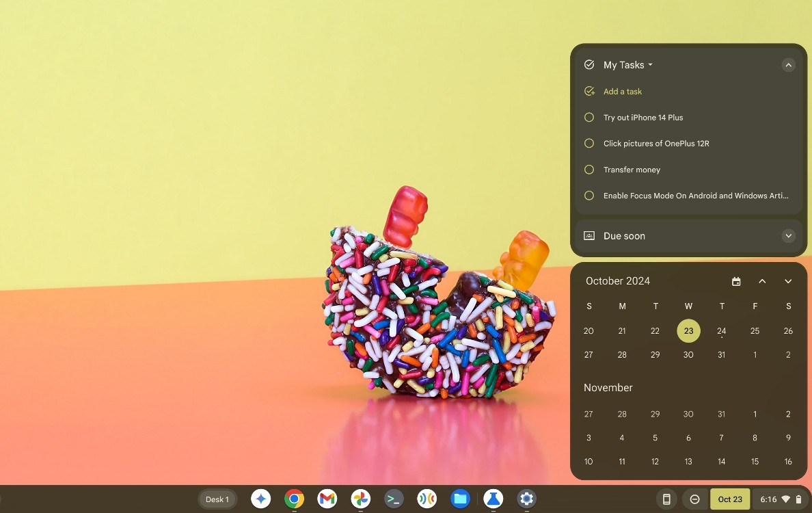Select November 15 in the calendar
This screenshot has width=812, height=513.
tap(755, 461)
